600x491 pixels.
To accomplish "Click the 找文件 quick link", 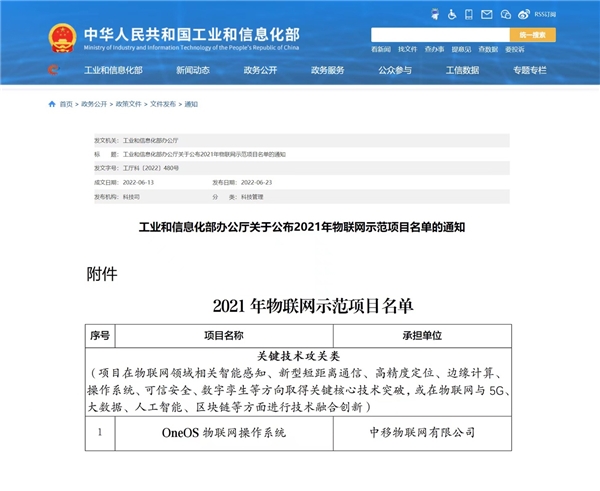I will [x=408, y=49].
